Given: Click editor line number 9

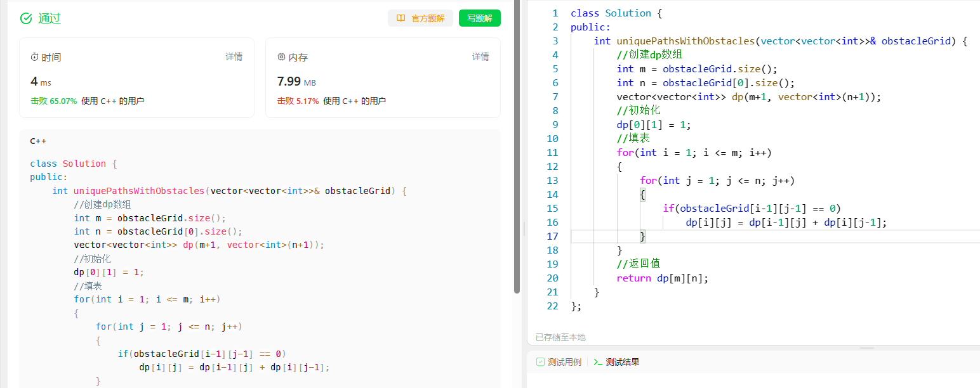Looking at the screenshot, I should 555,125.
